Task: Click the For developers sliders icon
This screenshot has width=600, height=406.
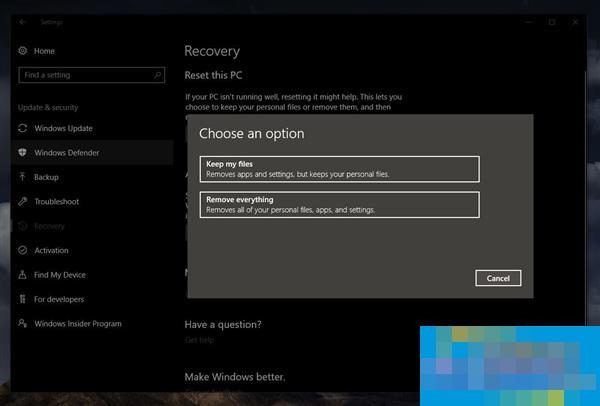Action: (23, 299)
